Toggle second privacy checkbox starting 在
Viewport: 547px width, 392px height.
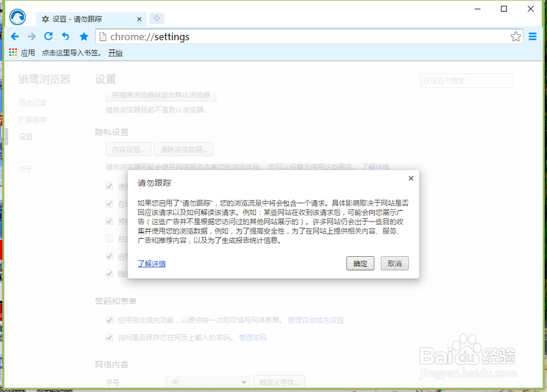(x=109, y=204)
